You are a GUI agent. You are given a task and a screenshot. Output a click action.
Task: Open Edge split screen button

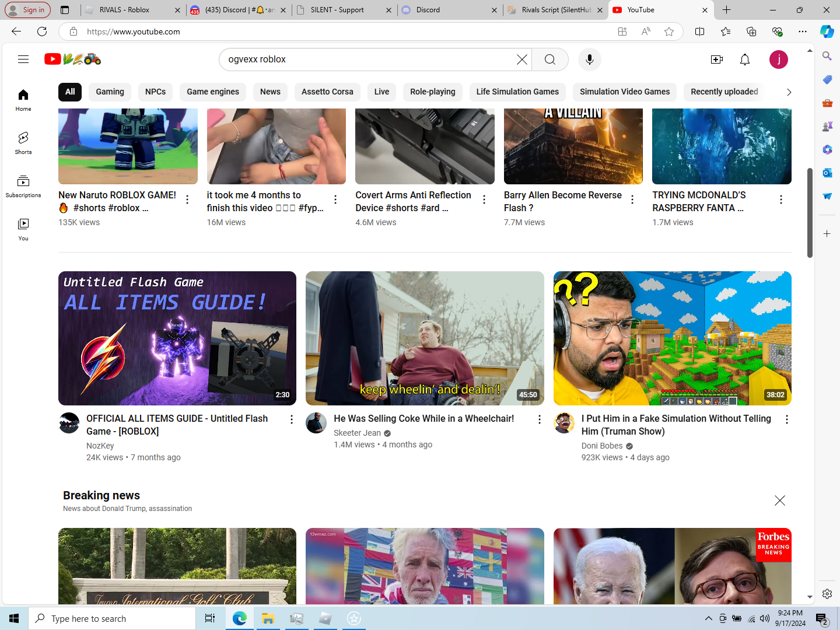700,32
